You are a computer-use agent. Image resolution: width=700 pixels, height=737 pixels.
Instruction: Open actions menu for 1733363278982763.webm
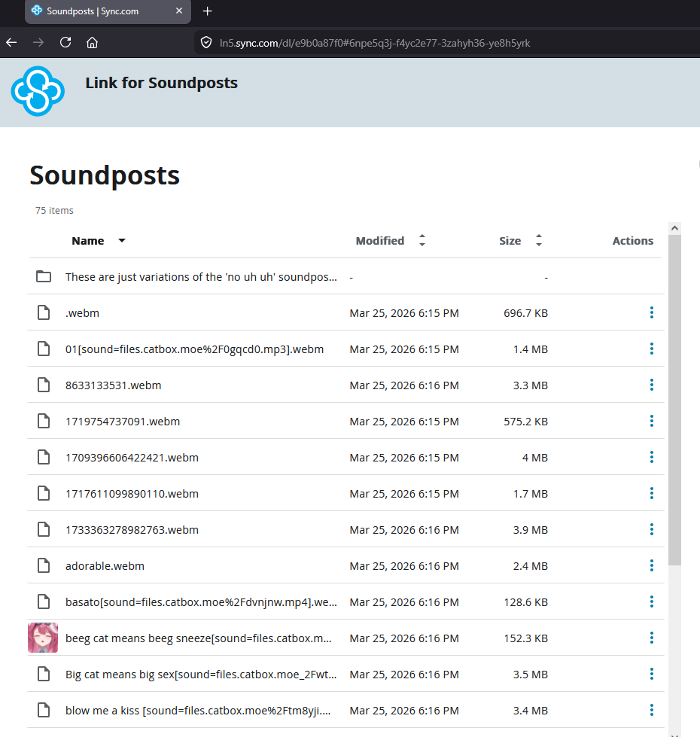click(652, 530)
